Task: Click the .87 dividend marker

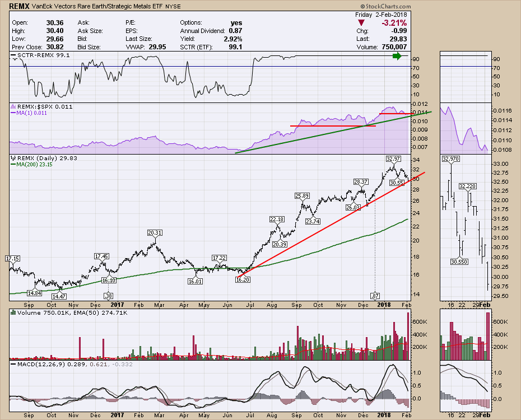Action: tap(375, 296)
